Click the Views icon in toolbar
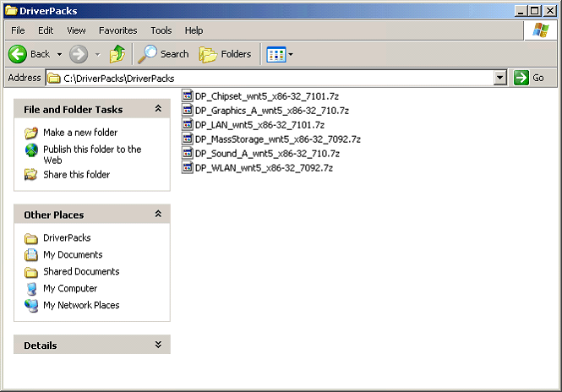The image size is (562, 392). coord(276,54)
